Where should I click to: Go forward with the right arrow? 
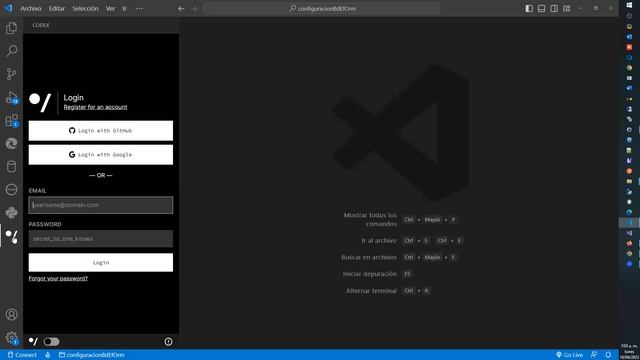[194, 9]
